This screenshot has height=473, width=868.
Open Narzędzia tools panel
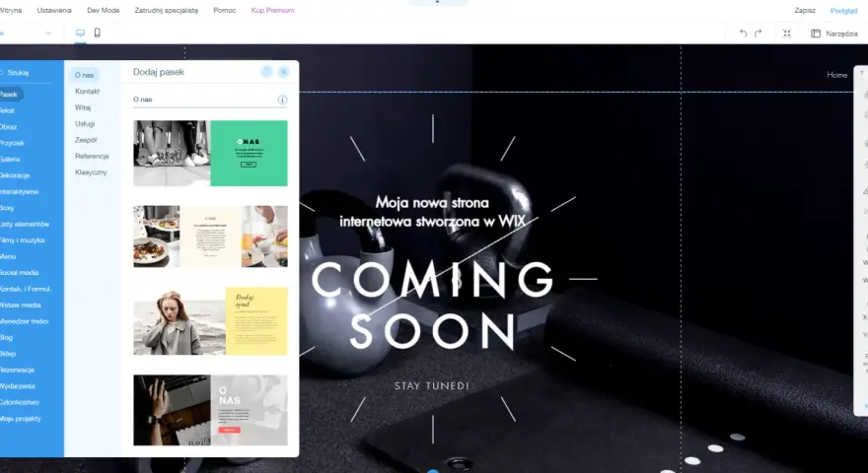point(834,34)
